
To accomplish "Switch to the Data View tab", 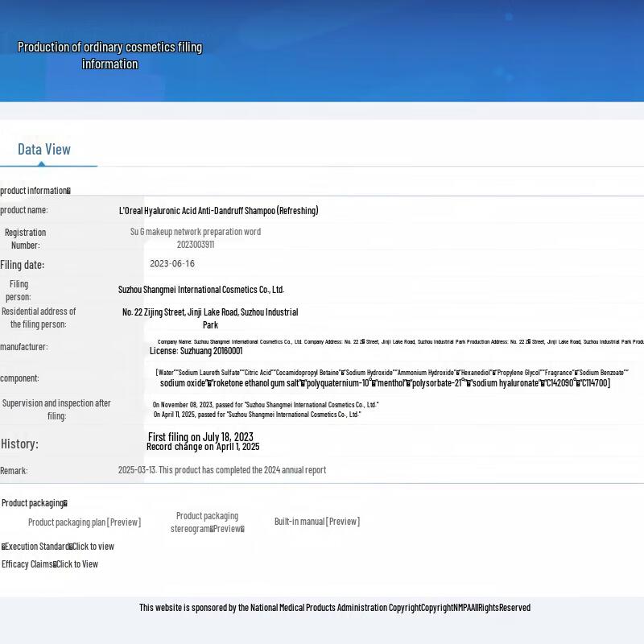I will coord(44,149).
